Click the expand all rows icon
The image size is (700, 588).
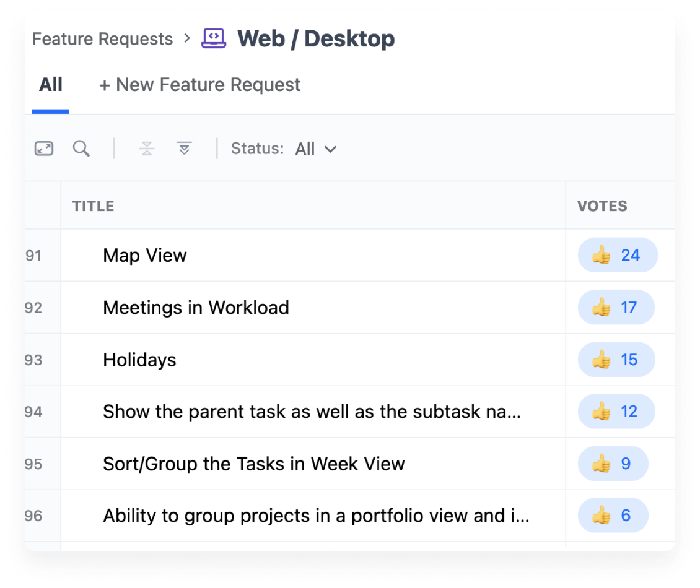point(184,149)
